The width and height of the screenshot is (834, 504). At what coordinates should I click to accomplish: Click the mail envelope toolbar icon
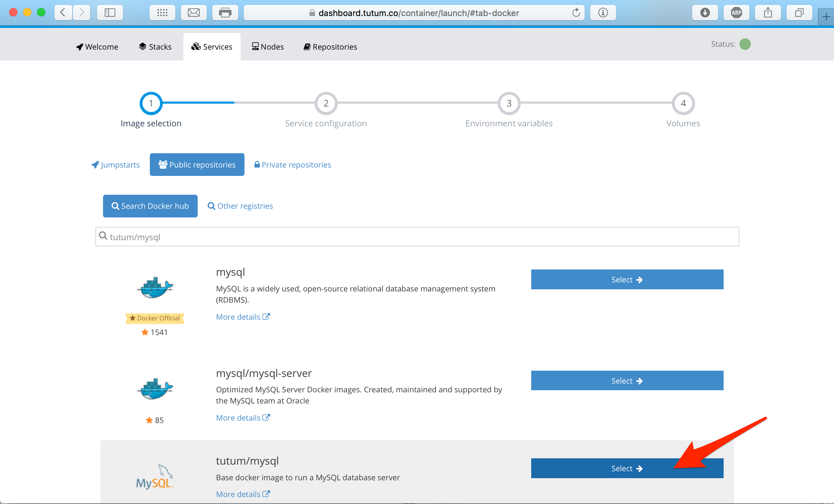tap(194, 13)
